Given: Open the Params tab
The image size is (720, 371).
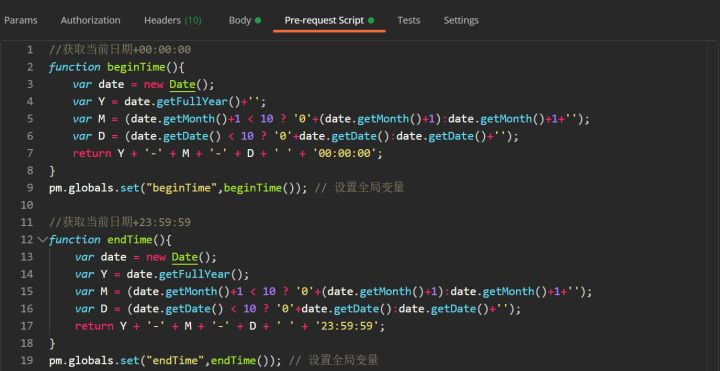Looking at the screenshot, I should [21, 20].
